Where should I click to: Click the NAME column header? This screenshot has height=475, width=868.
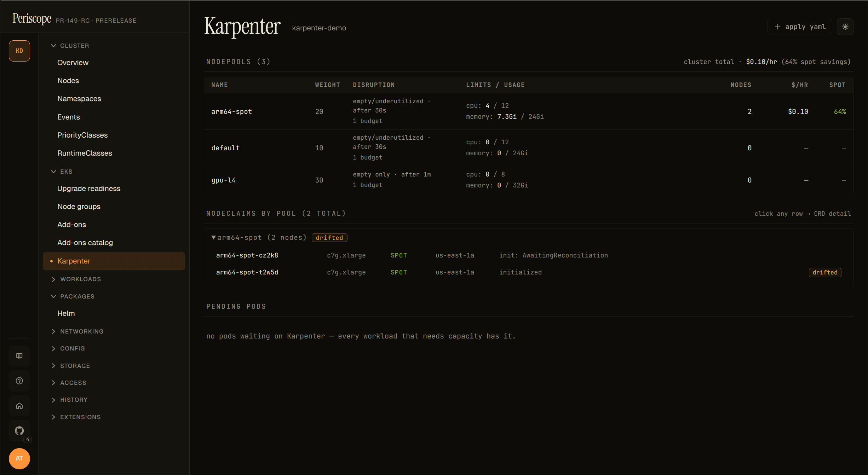click(x=219, y=85)
